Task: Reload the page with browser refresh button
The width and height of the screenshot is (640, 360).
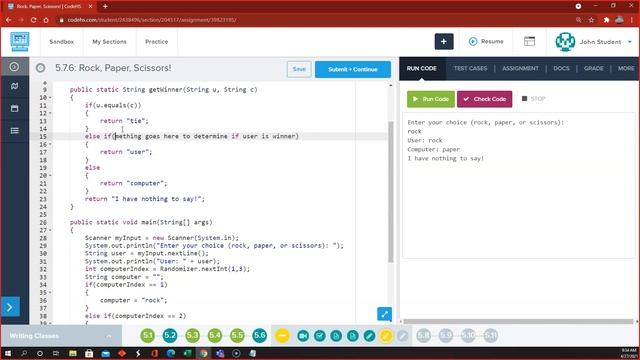Action: tap(33, 20)
